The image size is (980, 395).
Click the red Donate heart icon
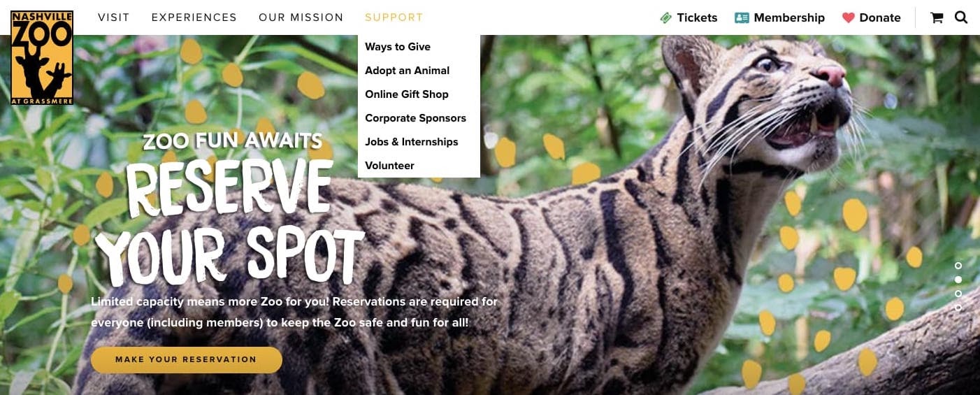pyautogui.click(x=848, y=18)
